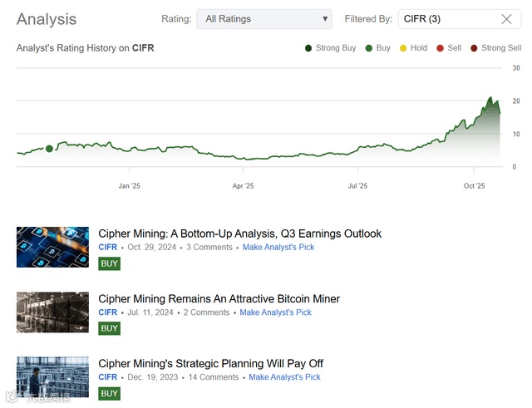Click the 'Jul '25' axis label
This screenshot has width=532, height=408.
[357, 186]
